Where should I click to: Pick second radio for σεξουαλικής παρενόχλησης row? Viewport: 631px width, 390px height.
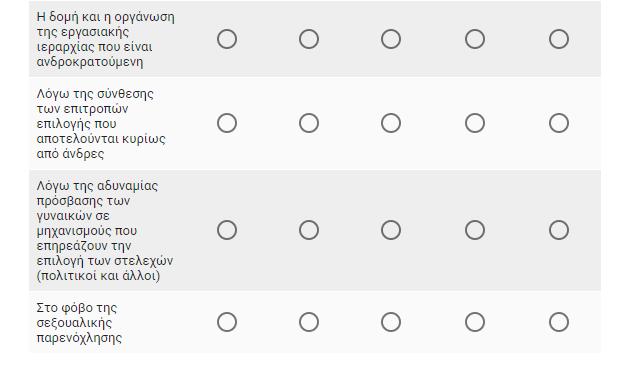pos(309,322)
